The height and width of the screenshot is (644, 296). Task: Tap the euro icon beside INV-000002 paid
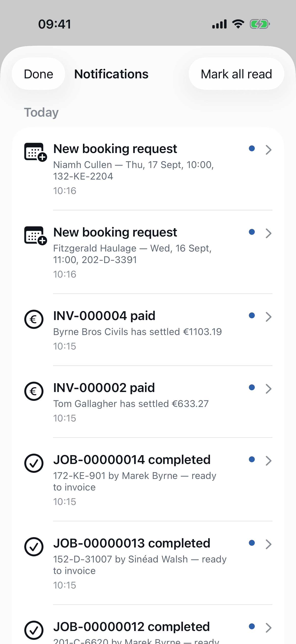[x=34, y=391]
